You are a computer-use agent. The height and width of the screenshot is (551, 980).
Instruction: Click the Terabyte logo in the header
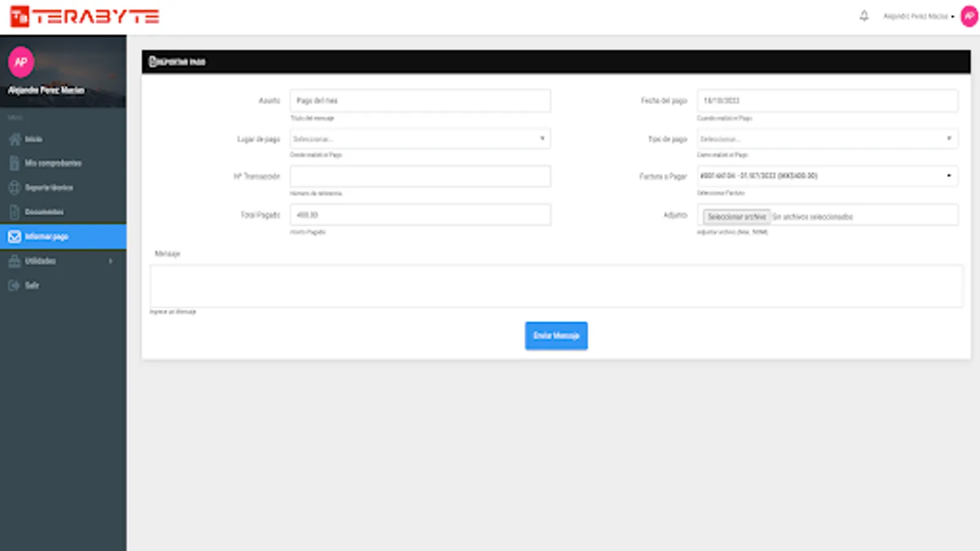(x=85, y=17)
